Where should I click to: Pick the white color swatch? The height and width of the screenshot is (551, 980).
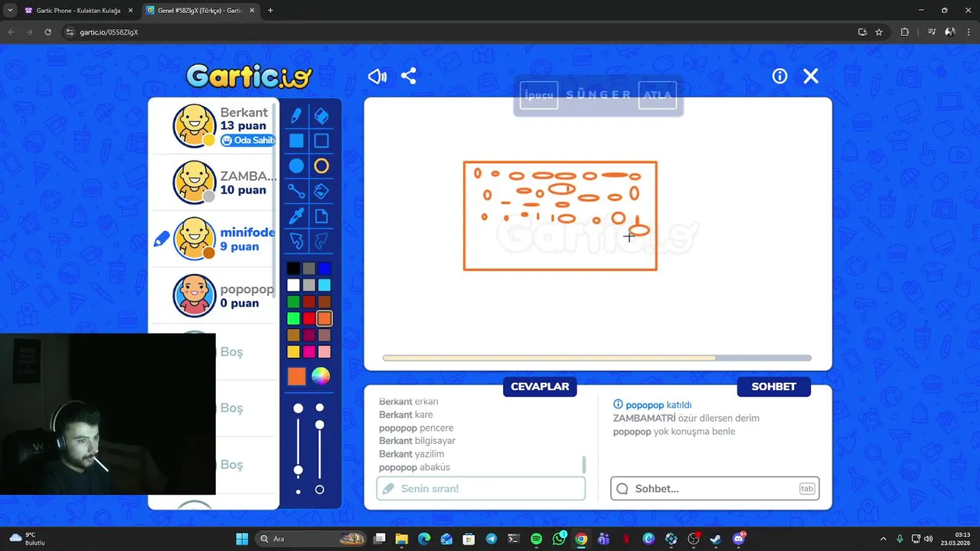[293, 285]
